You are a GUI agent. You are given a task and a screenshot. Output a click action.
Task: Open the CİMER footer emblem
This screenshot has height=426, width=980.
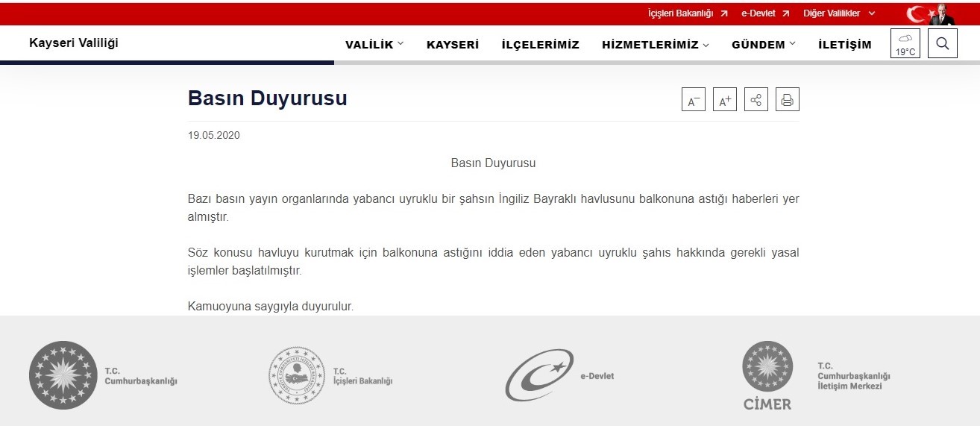[767, 375]
